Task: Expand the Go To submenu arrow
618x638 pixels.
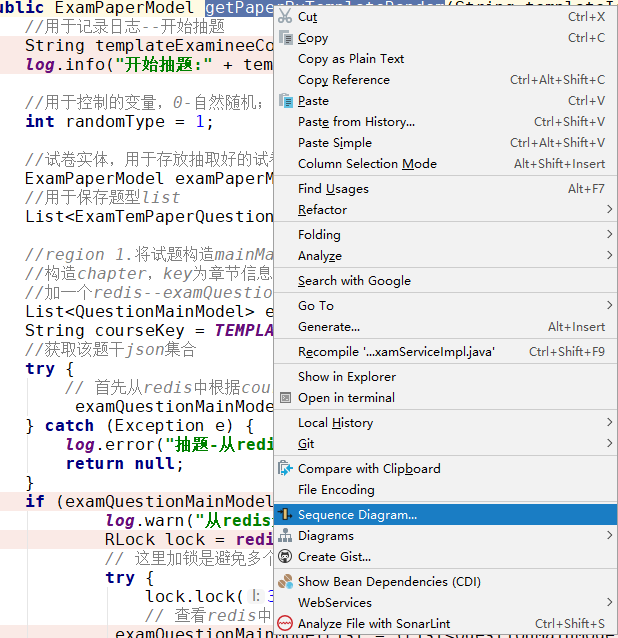Action: (x=609, y=305)
